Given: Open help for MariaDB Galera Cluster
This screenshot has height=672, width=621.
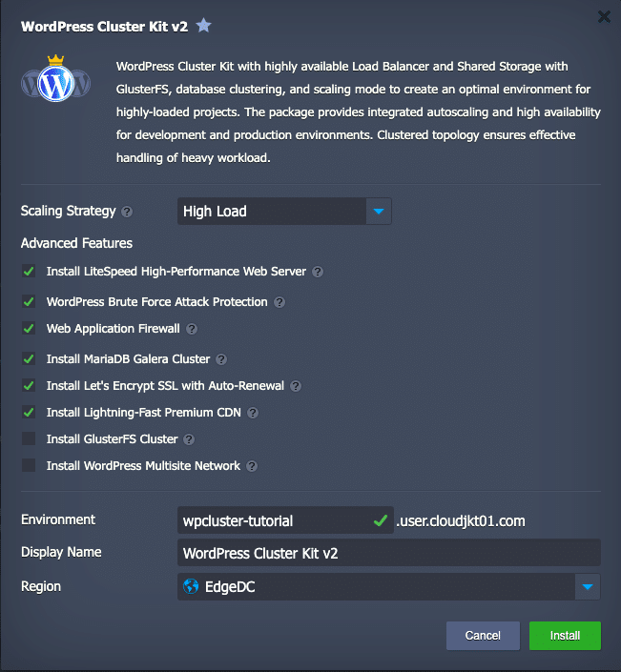Looking at the screenshot, I should click(221, 359).
